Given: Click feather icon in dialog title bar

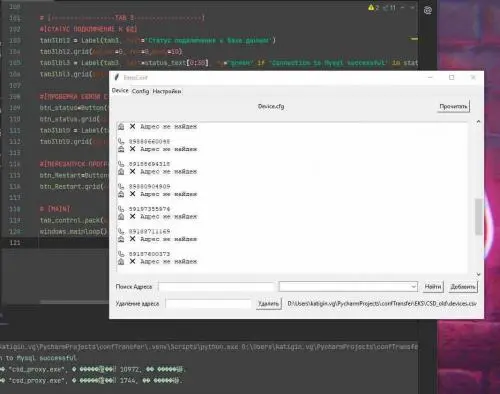Looking at the screenshot, I should tap(117, 77).
